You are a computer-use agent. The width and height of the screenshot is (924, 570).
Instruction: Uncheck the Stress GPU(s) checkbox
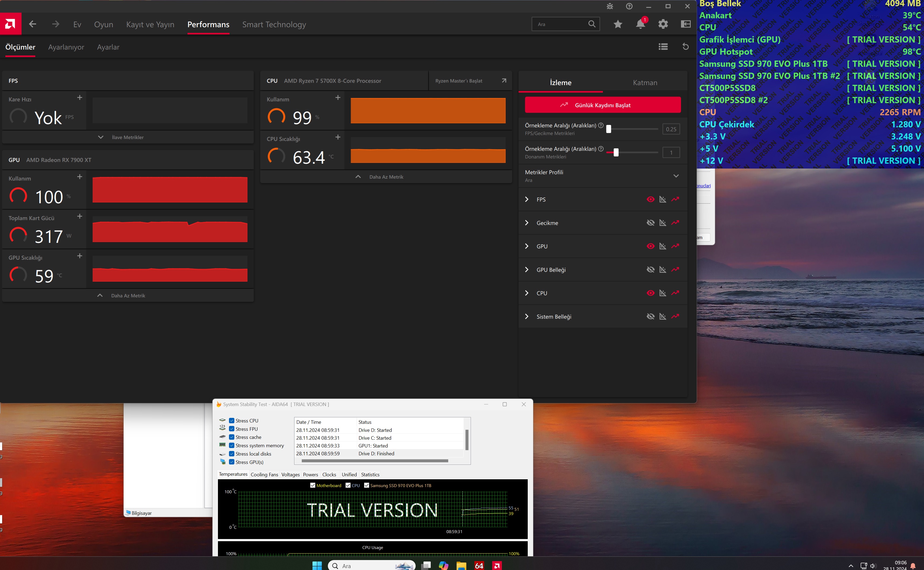coord(232,462)
